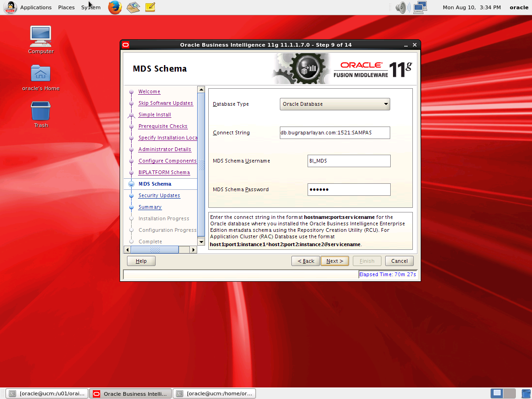Go to the Summary step
This screenshot has width=532, height=399.
(x=150, y=207)
